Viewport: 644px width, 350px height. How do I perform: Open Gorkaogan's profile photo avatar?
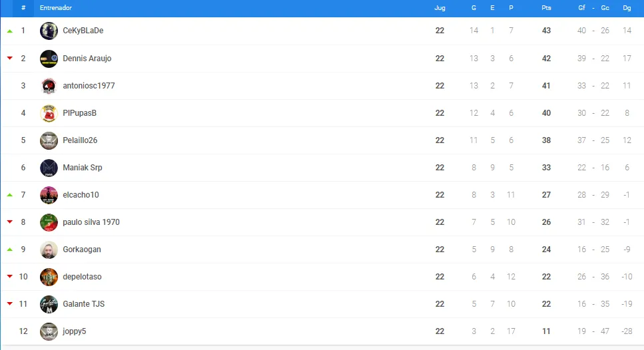(49, 250)
